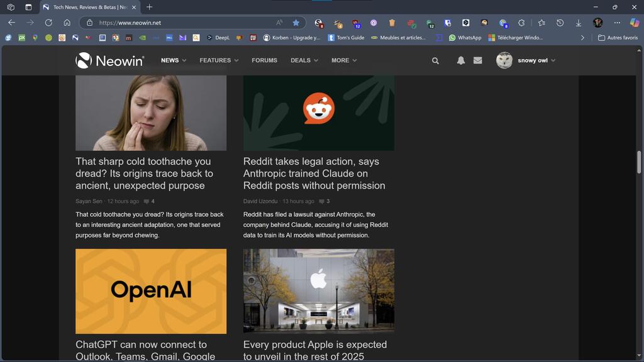This screenshot has width=644, height=362.
Task: Open the Favorites list toolbar icon
Action: tap(541, 23)
